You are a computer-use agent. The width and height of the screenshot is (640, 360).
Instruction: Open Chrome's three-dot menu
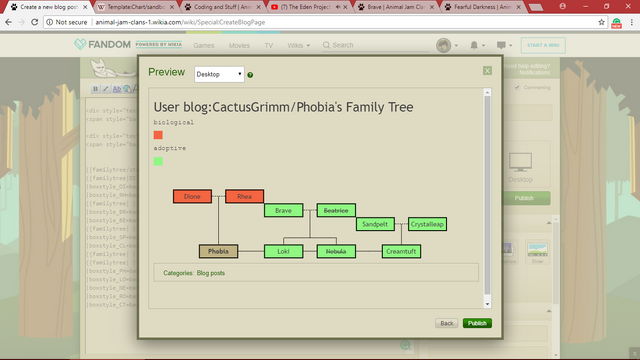[631, 22]
